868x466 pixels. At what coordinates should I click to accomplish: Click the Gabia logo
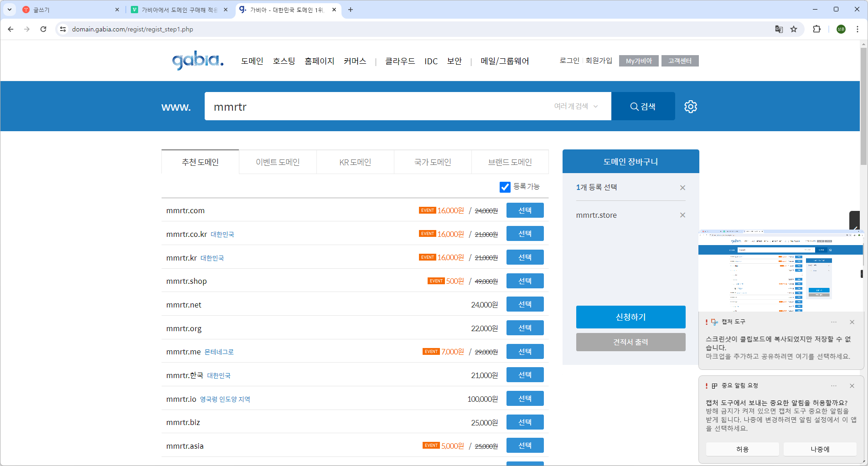[198, 60]
